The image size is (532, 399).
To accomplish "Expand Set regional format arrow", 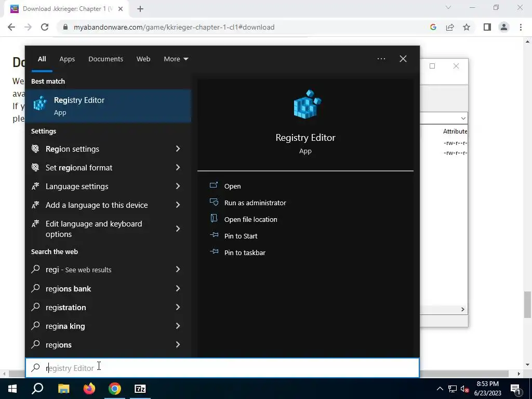I will pyautogui.click(x=178, y=167).
